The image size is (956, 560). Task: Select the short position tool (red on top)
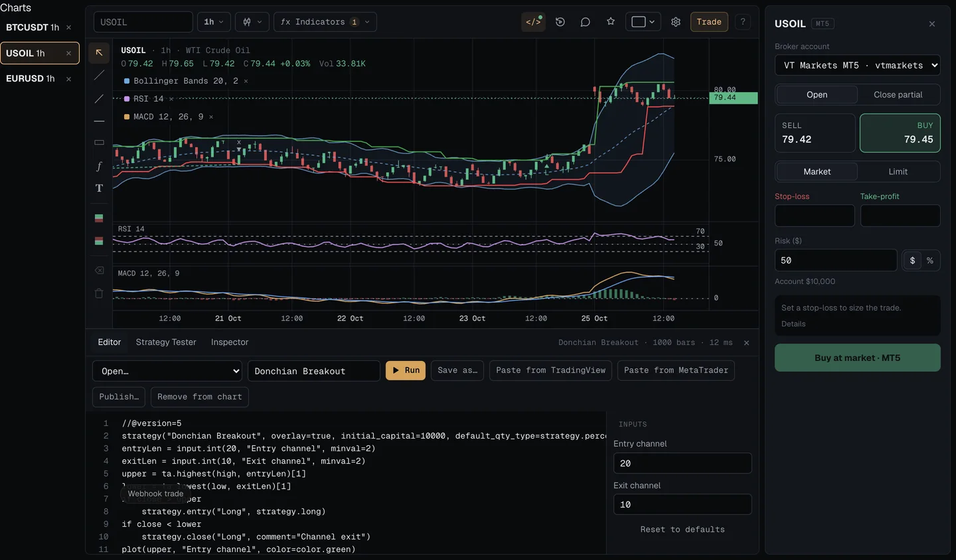pos(99,241)
